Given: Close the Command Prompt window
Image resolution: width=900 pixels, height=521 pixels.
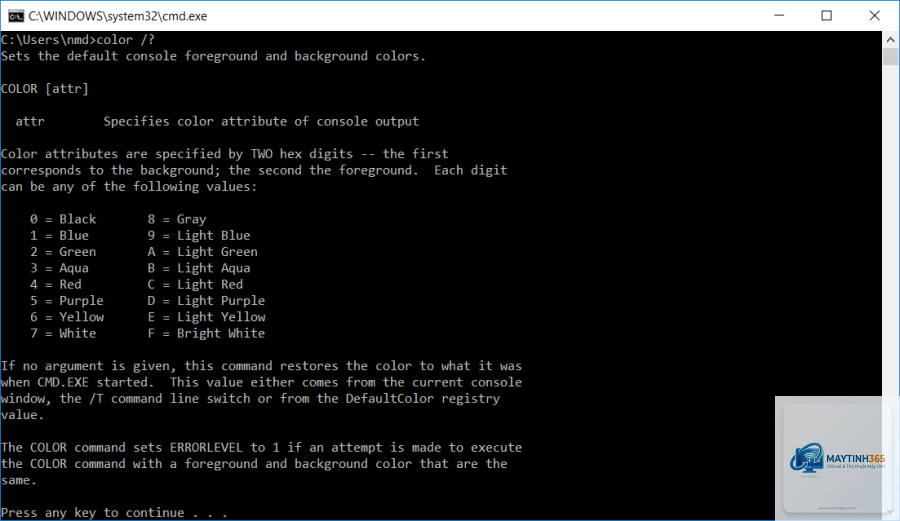Looking at the screenshot, I should pos(874,15).
